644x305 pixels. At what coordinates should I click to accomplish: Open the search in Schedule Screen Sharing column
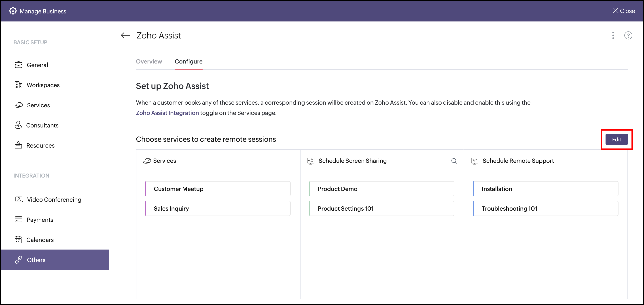pyautogui.click(x=454, y=161)
